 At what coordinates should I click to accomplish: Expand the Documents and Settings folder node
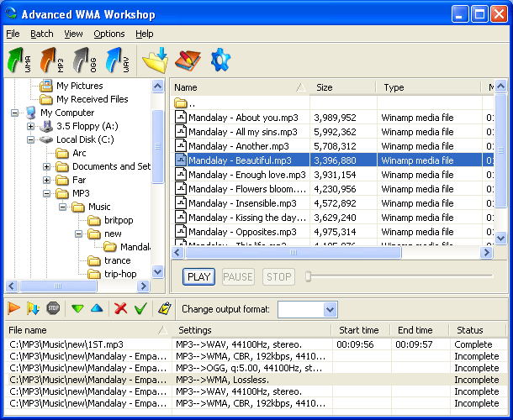click(47, 166)
